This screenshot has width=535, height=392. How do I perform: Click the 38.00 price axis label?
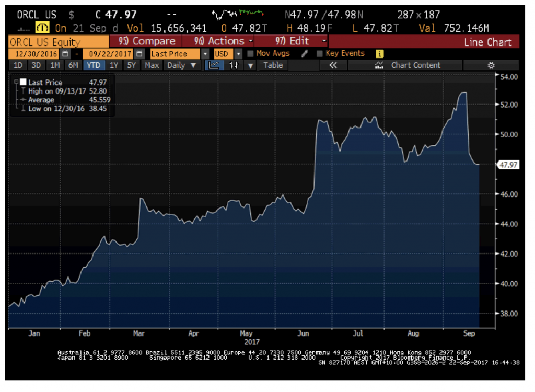pyautogui.click(x=509, y=314)
